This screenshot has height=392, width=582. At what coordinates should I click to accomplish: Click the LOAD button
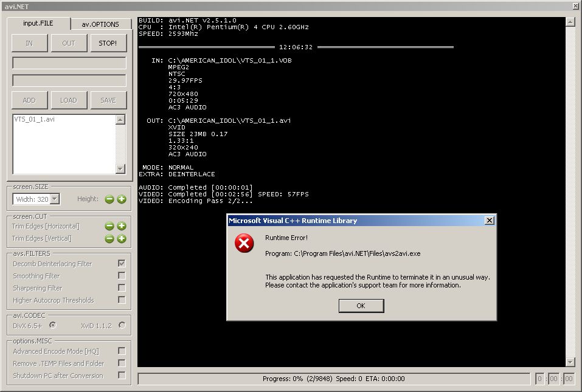pos(69,100)
